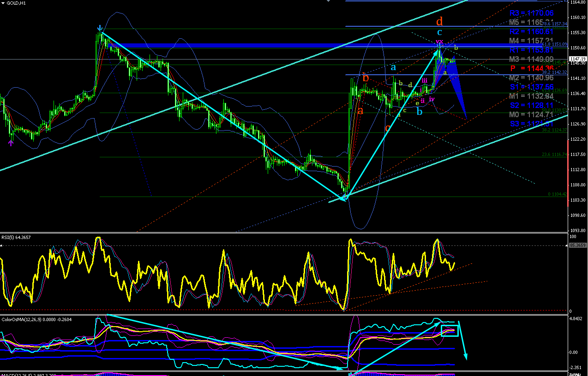Click the Fibonacci label 38.2 1142.32

pyautogui.click(x=555, y=72)
